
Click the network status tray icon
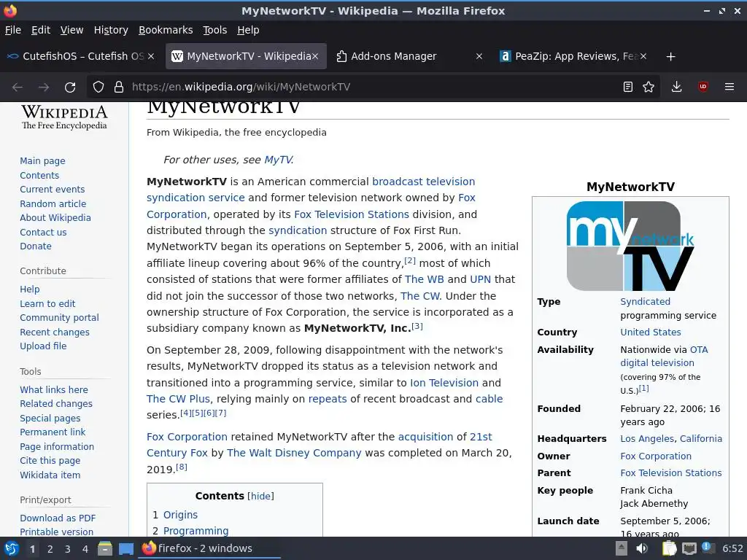click(x=689, y=548)
